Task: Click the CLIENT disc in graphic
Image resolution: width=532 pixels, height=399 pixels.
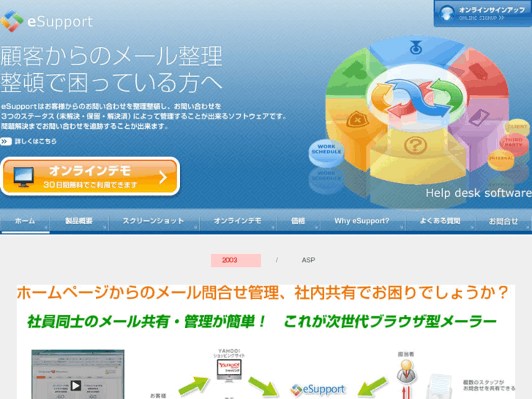Action: coord(517,127)
